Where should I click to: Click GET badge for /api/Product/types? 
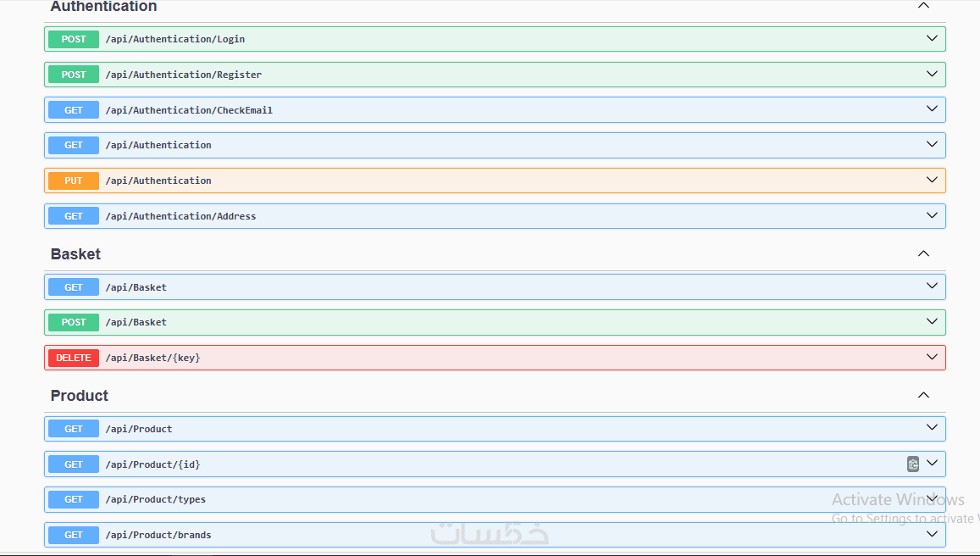pyautogui.click(x=74, y=499)
